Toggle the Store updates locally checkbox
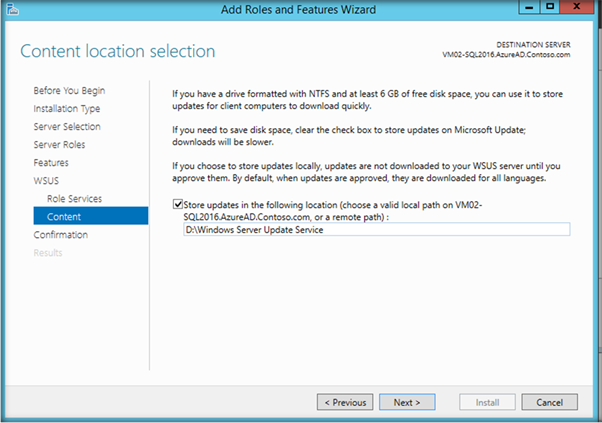Viewport: 602px width, 423px height. pos(177,202)
